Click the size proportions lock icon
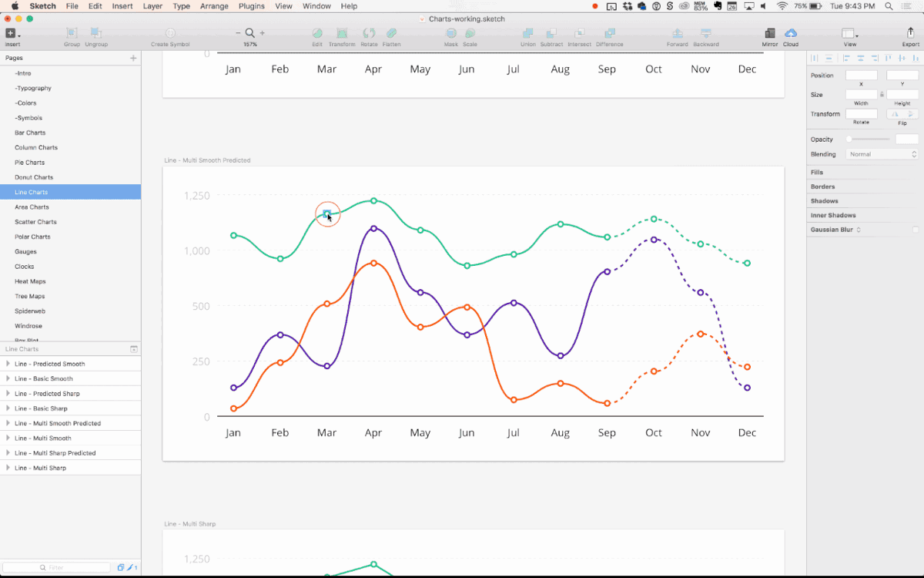 (882, 95)
